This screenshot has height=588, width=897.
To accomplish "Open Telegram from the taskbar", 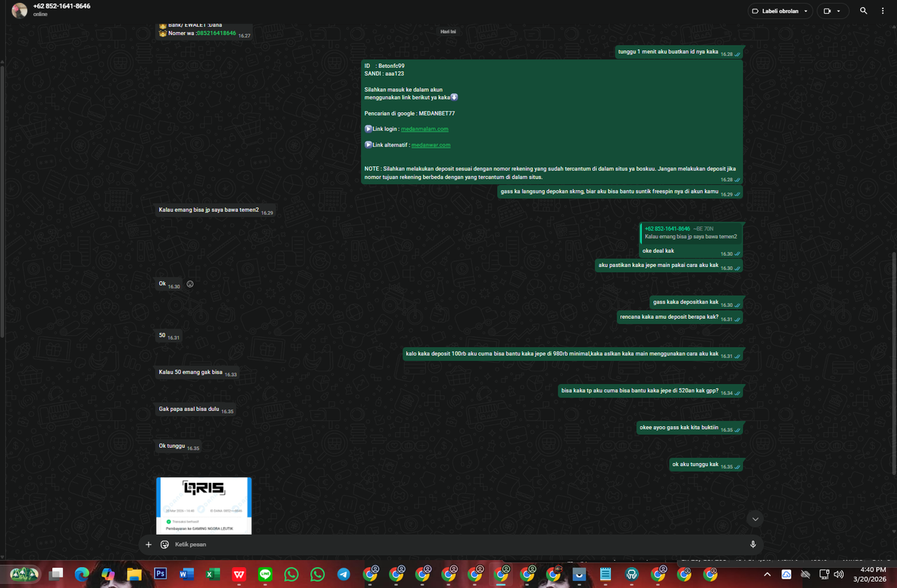I will click(344, 575).
